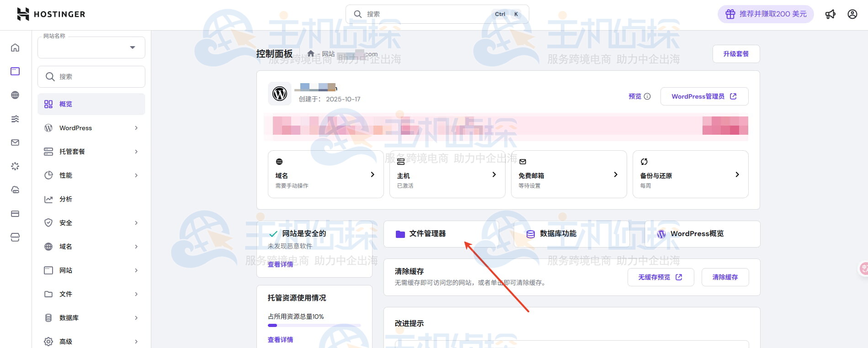This screenshot has width=868, height=348.
Task: Open the home icon in left rail
Action: click(15, 47)
